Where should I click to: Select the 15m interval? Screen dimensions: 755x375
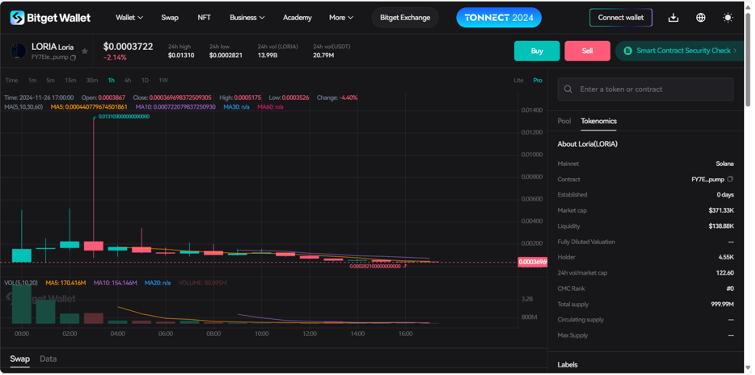point(70,80)
